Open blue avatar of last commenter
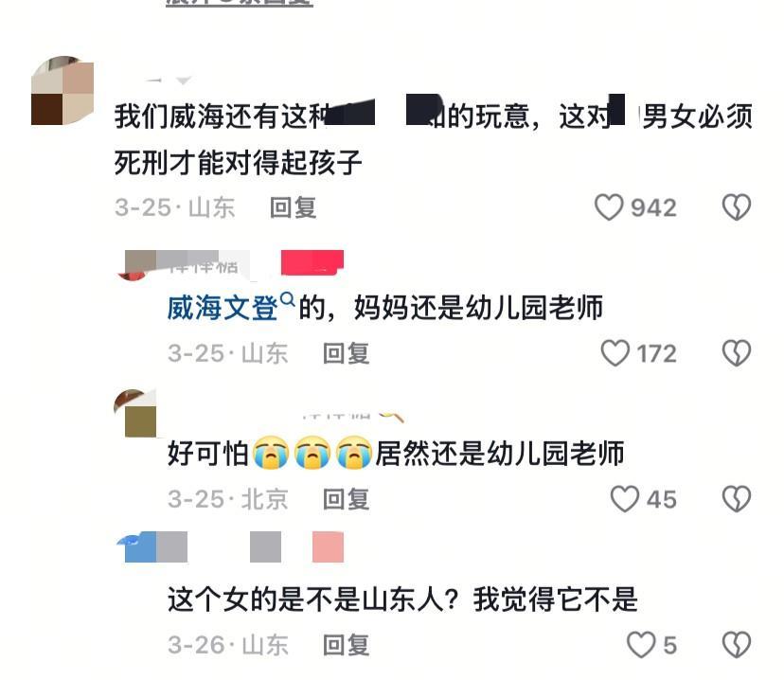This screenshot has width=784, height=680. pos(137,547)
